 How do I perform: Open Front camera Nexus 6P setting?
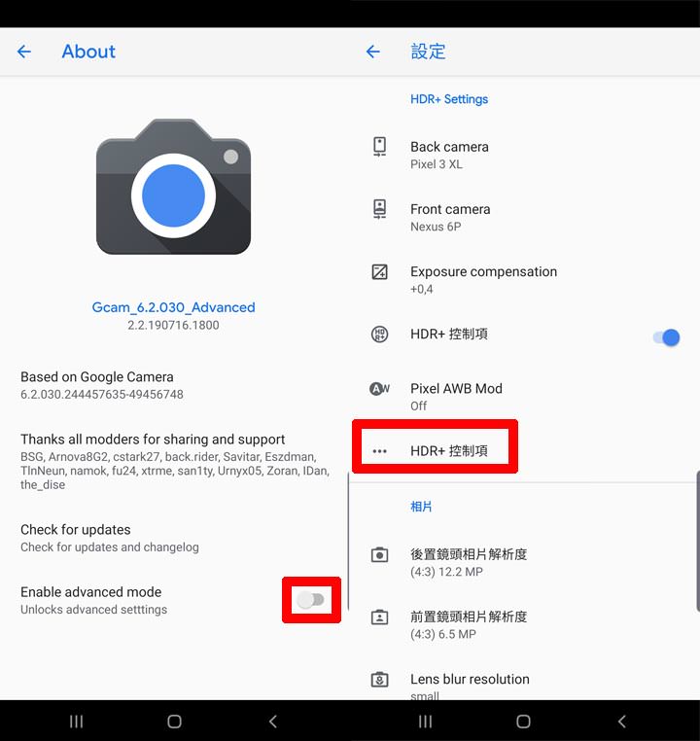click(x=525, y=218)
